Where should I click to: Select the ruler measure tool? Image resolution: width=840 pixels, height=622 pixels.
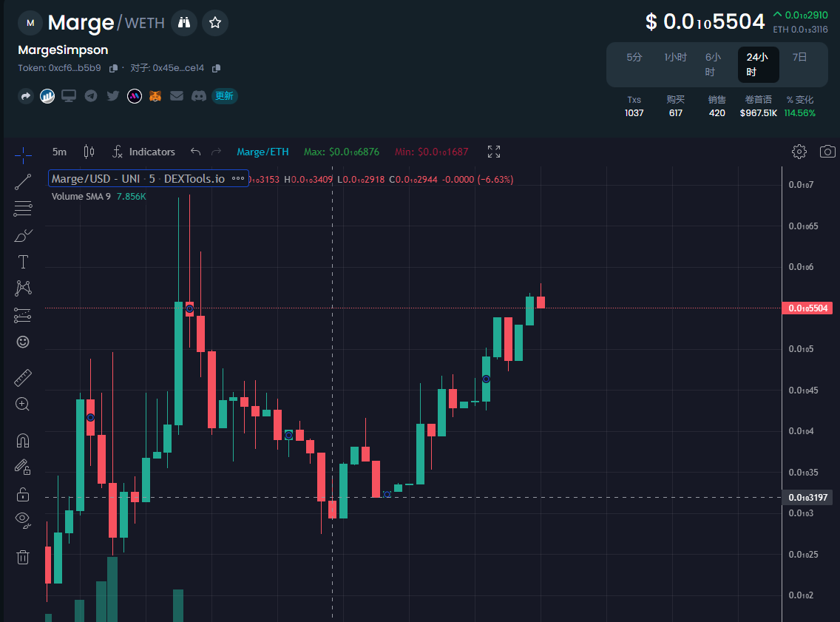point(23,378)
